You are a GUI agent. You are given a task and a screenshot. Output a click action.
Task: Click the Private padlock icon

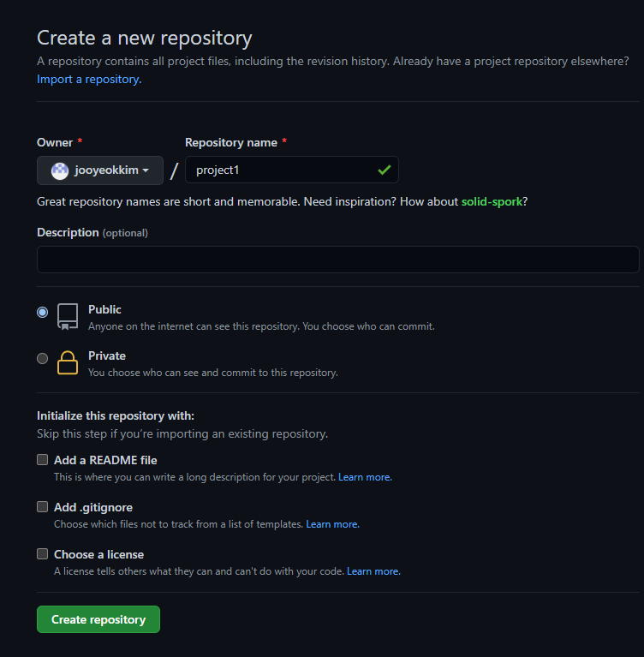68,363
